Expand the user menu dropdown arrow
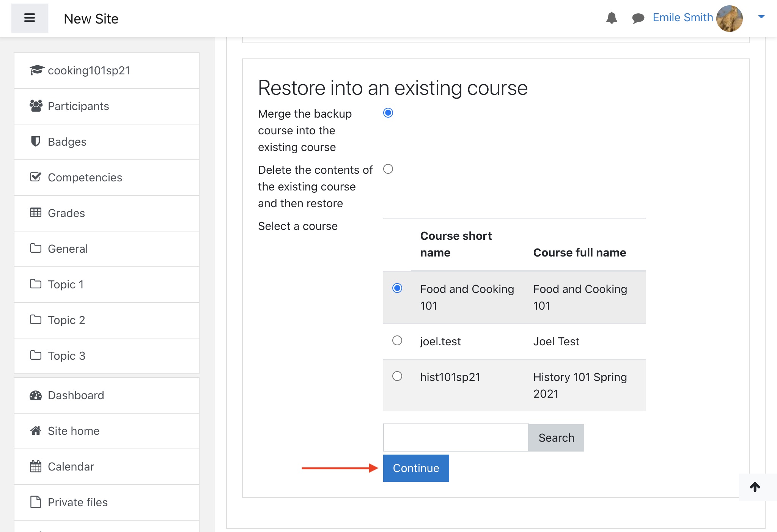777x532 pixels. pos(761,17)
